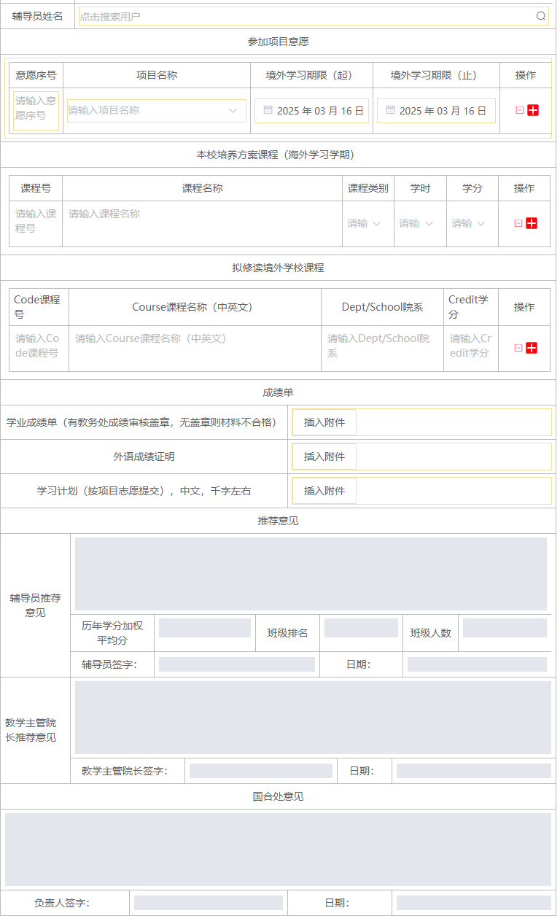Viewport: 560px width, 924px height.
Task: Click calendar icon in 境外学习期限（止） date
Action: coord(390,110)
